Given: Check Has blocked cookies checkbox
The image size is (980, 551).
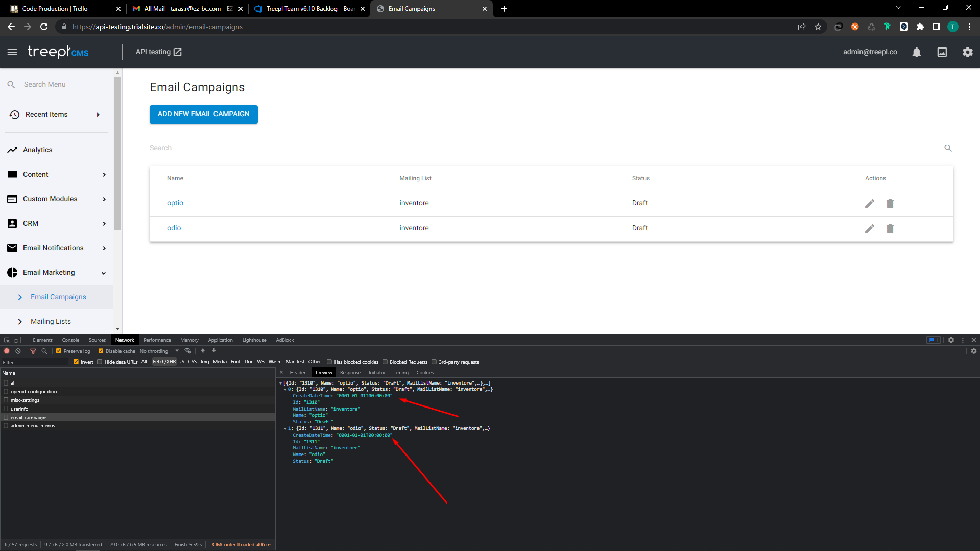Looking at the screenshot, I should point(329,362).
